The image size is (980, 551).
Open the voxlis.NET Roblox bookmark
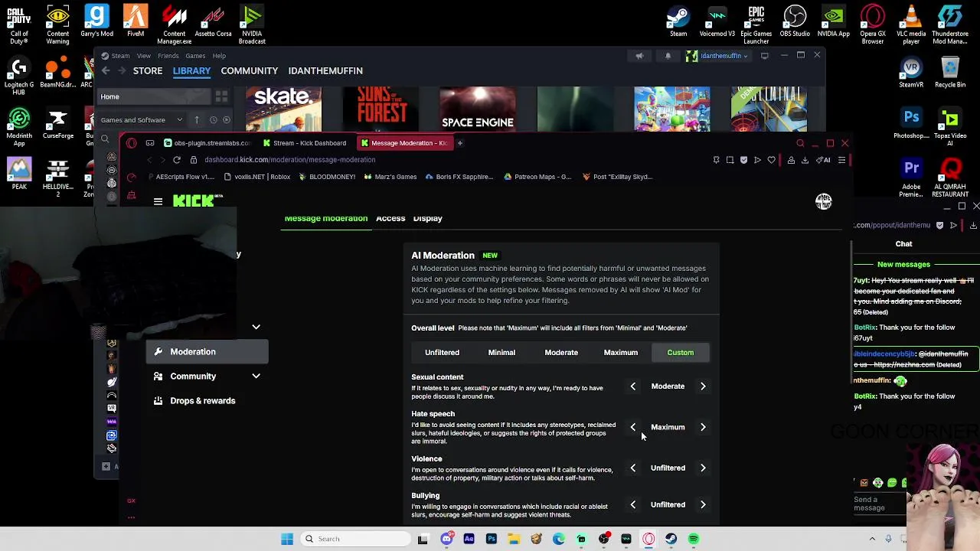click(256, 177)
